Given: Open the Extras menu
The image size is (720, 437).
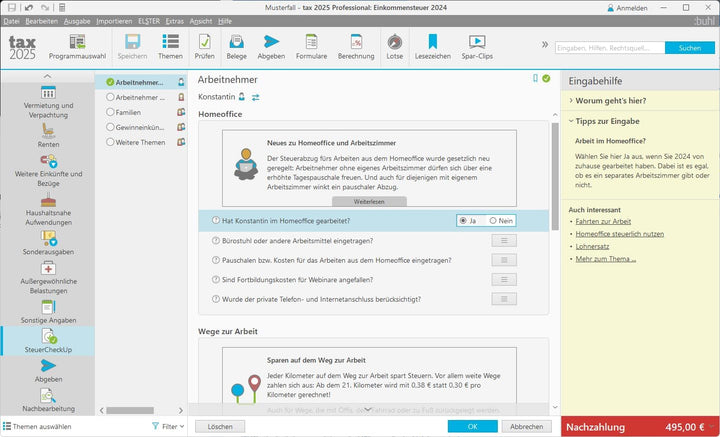Looking at the screenshot, I should pyautogui.click(x=174, y=21).
